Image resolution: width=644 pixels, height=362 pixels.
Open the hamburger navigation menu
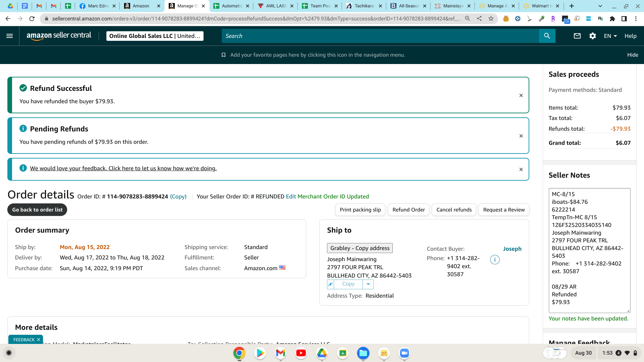(x=10, y=36)
